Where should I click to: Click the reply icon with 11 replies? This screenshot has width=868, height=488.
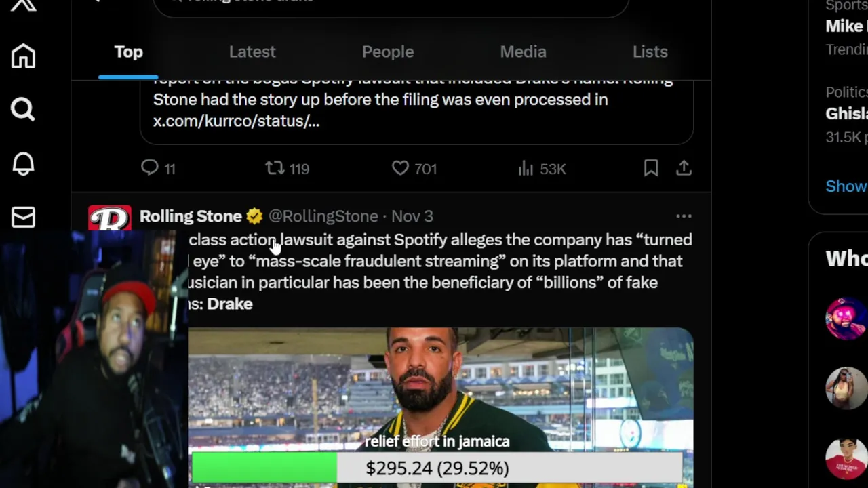click(150, 168)
